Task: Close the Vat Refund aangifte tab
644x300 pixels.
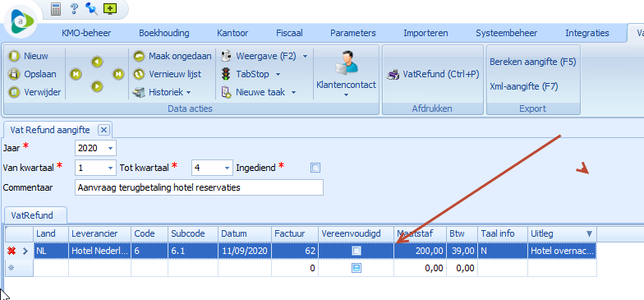Action: tap(103, 130)
